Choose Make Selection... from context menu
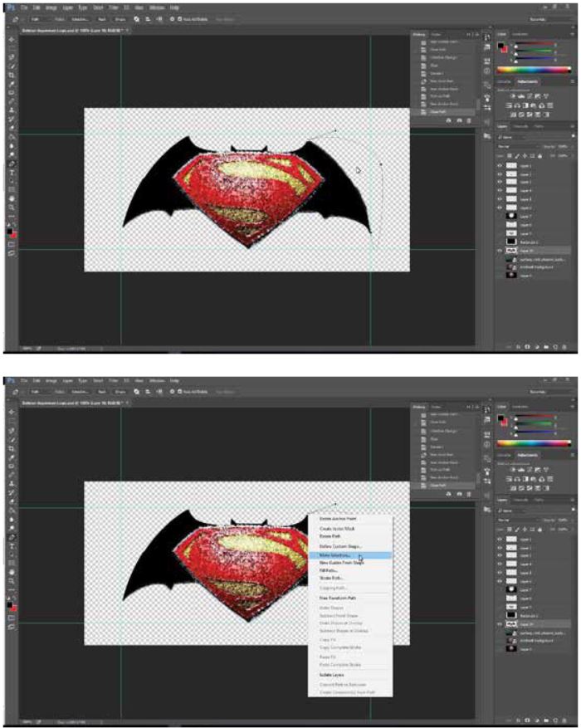This screenshot has height=728, width=581. [x=350, y=555]
